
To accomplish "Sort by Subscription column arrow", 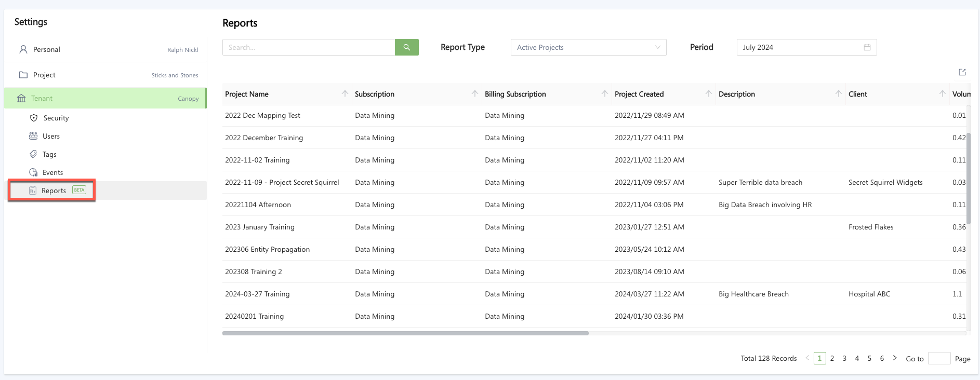I will click(475, 93).
